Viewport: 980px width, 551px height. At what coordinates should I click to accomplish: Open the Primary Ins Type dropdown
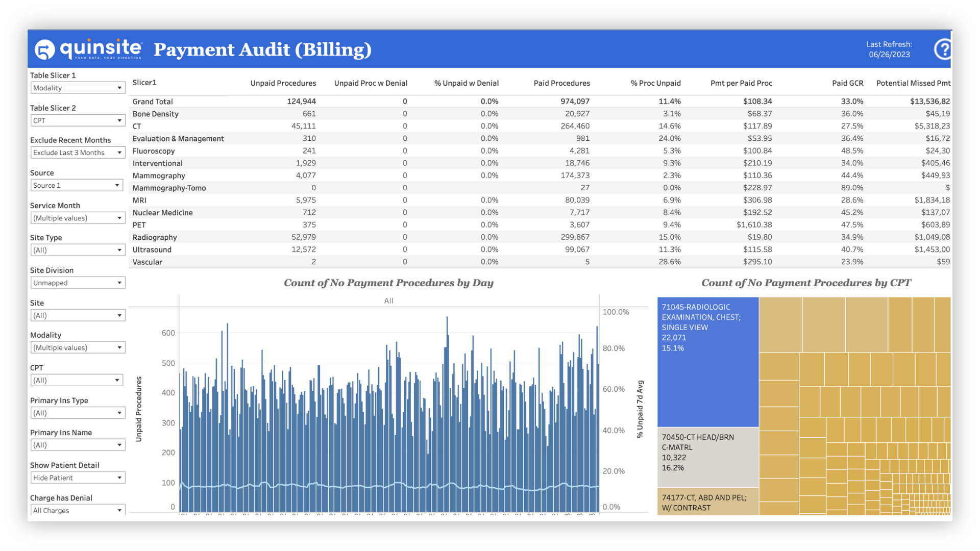point(78,412)
